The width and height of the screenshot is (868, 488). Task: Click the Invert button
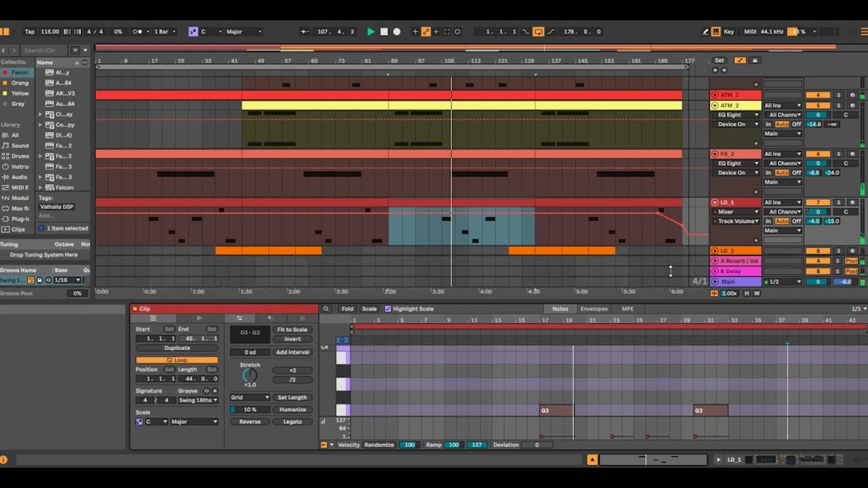292,339
